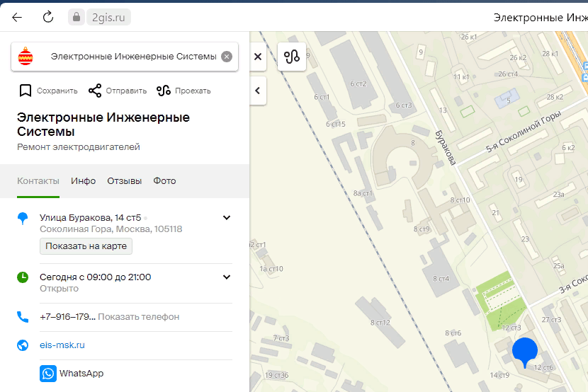Click the padlock site security icon
The image size is (588, 392).
click(76, 17)
